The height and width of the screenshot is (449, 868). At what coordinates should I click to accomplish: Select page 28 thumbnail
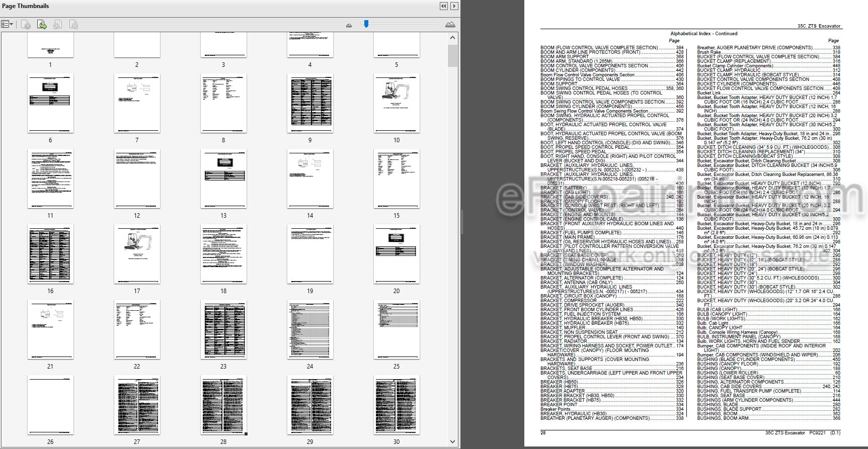tap(223, 405)
